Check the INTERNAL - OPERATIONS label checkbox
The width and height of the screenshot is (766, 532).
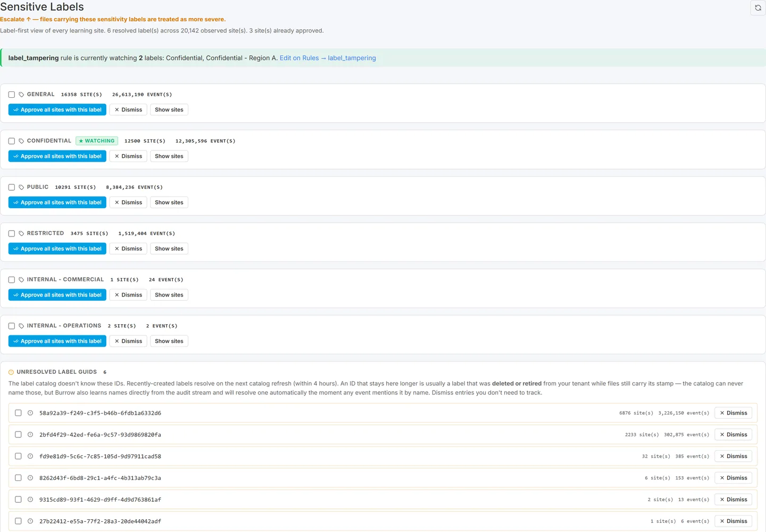[12, 326]
